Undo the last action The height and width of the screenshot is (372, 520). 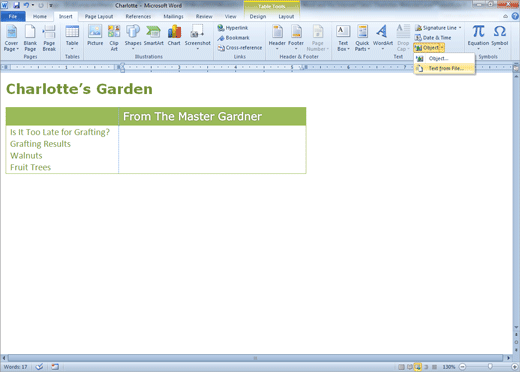tap(26, 5)
